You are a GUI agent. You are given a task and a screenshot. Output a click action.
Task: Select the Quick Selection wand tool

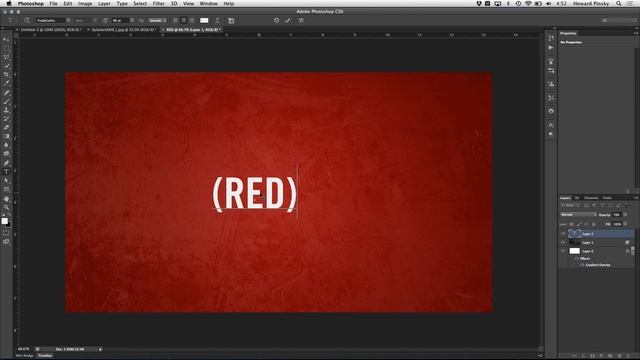6,66
